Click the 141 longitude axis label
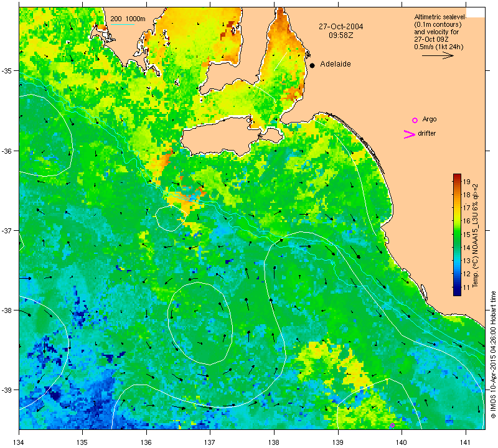 (466, 442)
